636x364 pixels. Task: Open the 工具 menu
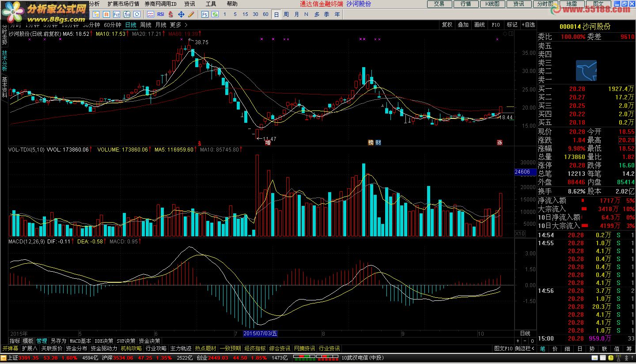click(x=211, y=4)
